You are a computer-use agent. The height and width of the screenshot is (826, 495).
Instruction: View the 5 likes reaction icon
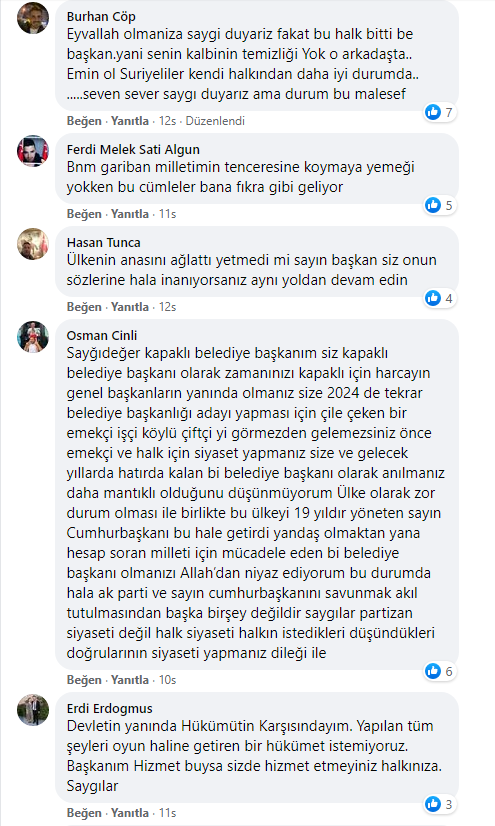tap(439, 205)
